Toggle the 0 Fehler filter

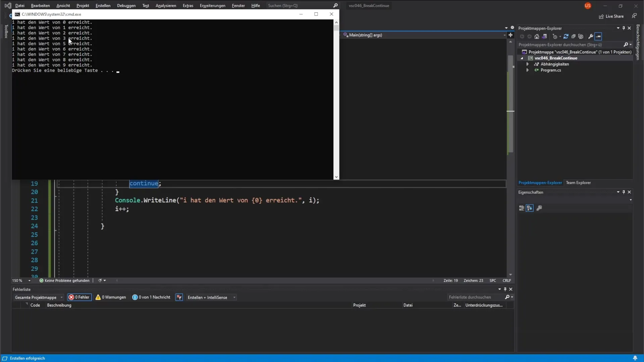pyautogui.click(x=79, y=297)
